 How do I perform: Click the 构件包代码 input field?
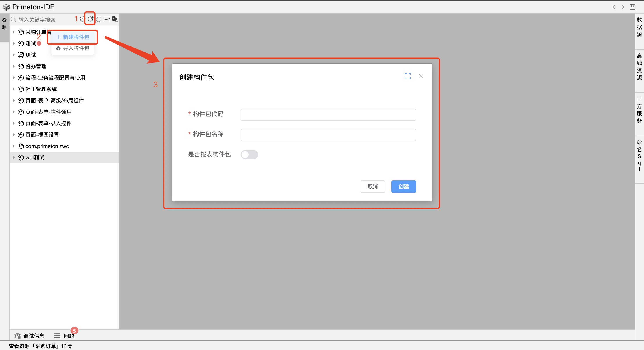(328, 114)
